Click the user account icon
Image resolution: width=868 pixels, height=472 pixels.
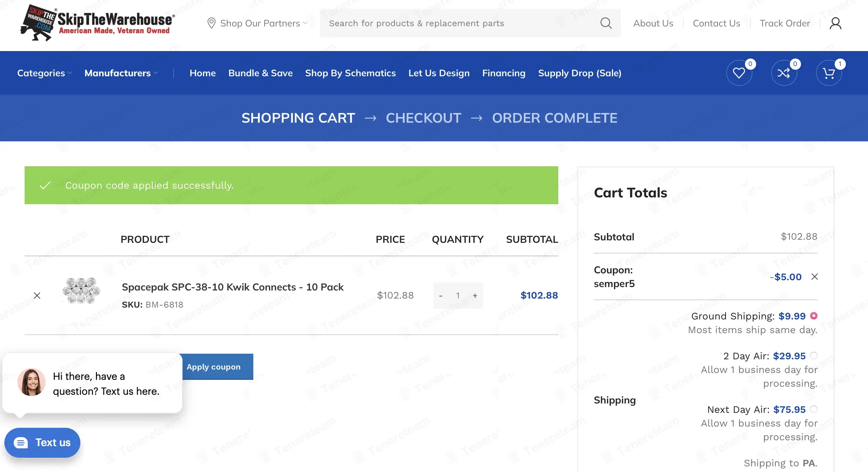(835, 24)
